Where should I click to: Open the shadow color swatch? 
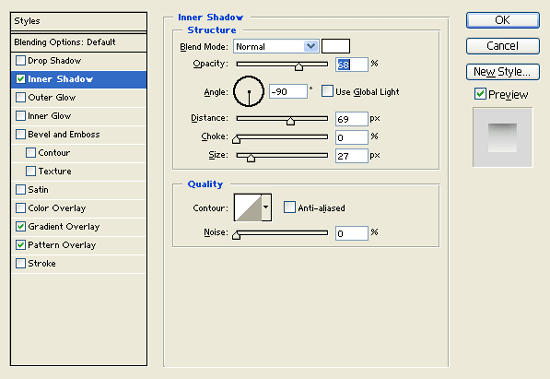[x=336, y=46]
